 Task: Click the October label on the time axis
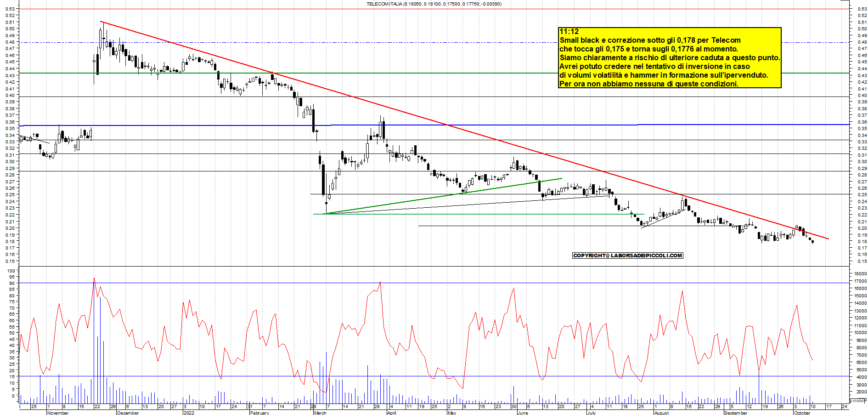[x=802, y=413]
